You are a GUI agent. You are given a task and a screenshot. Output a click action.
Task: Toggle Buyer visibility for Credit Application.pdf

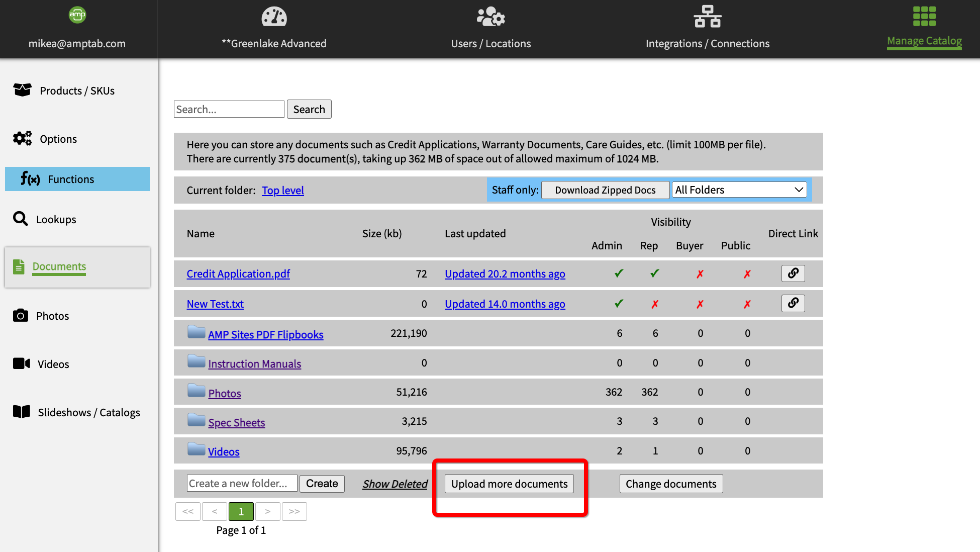(700, 274)
